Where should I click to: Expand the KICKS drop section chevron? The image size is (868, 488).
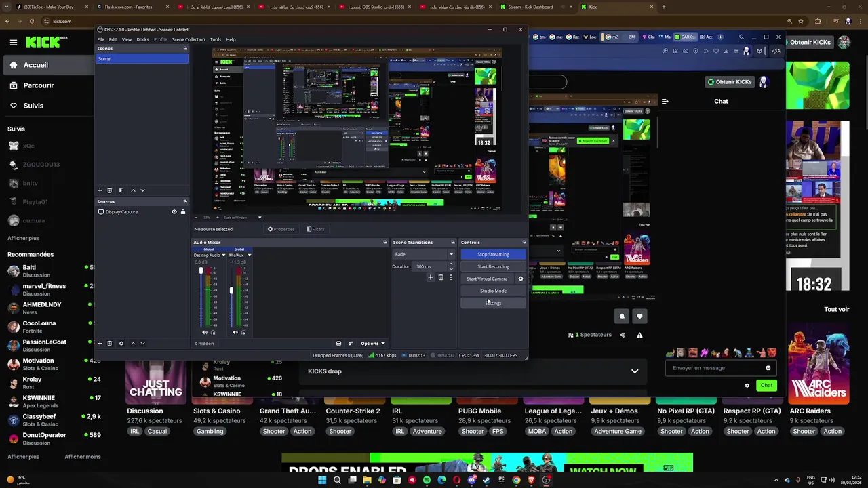coord(635,371)
